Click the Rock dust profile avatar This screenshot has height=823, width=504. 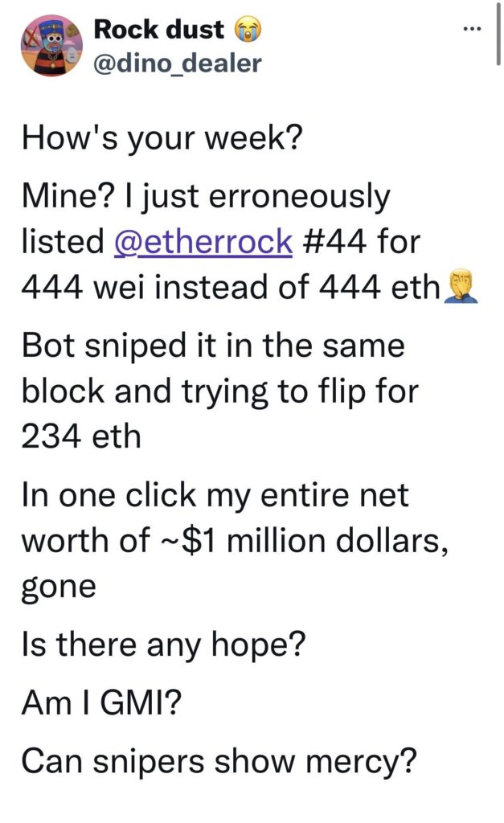click(51, 45)
